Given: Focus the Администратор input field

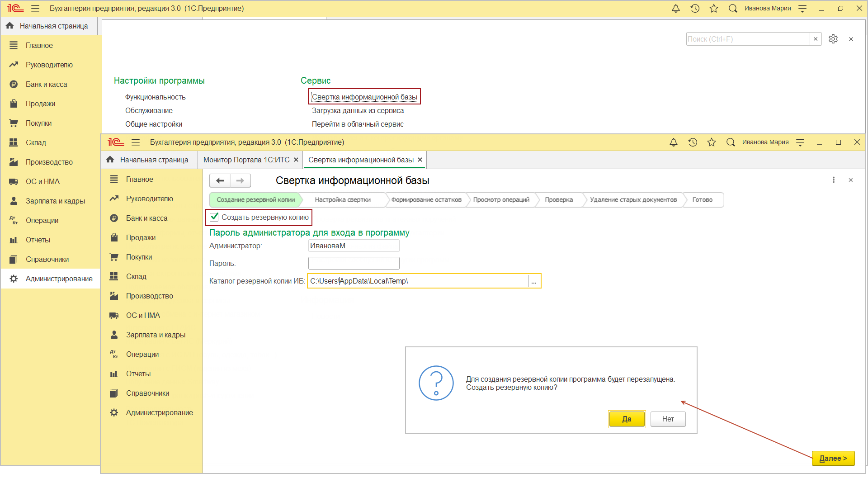Looking at the screenshot, I should point(354,246).
